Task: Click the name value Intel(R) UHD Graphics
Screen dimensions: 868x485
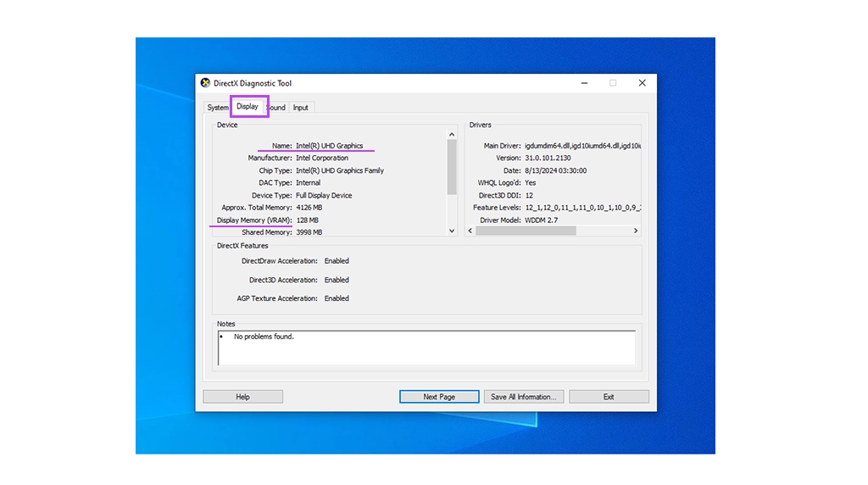Action: (x=330, y=146)
